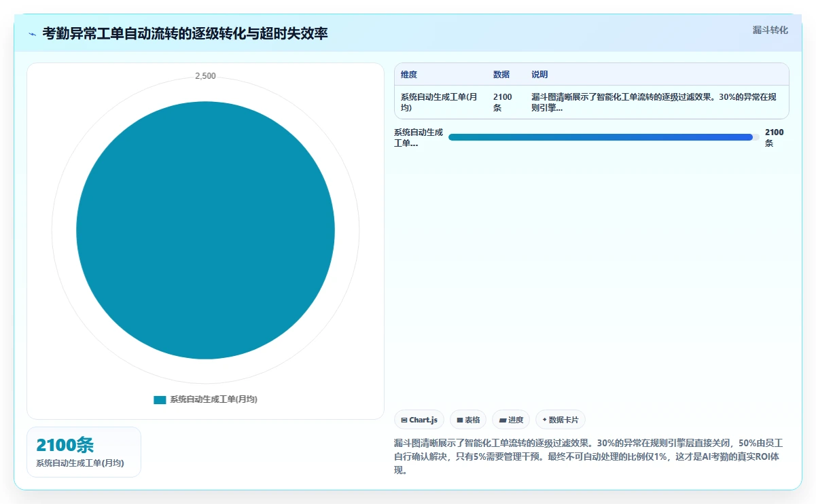Screen dimensions: 816x504
Task: Click the page title 考勤异常工单自动流转
Action: click(x=185, y=33)
